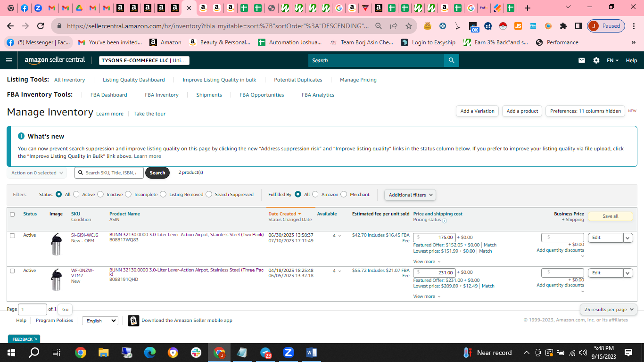
Task: Open the Windows notification center
Action: [628, 353]
